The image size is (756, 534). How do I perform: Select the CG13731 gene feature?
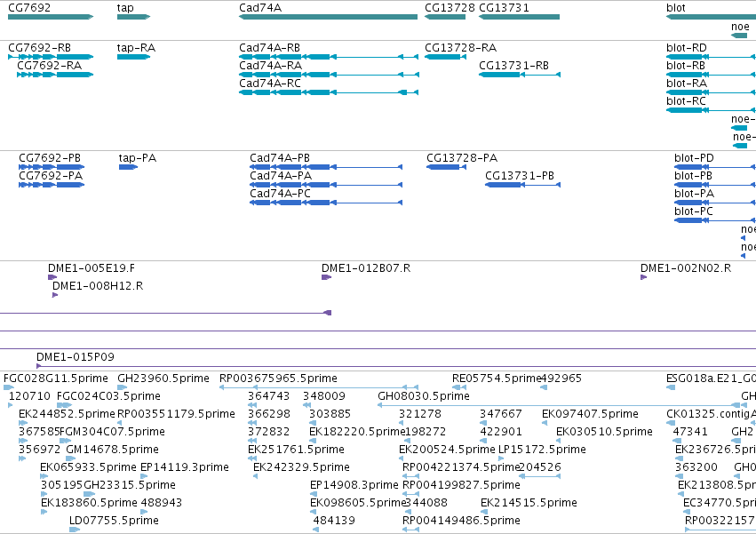520,17
